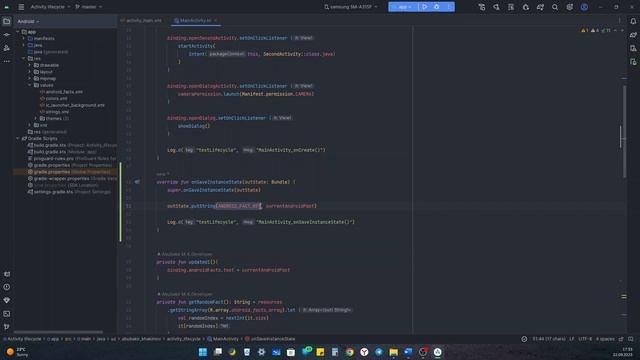This screenshot has height=360, width=640.
Task: Open the master branch dropdown
Action: (89, 7)
